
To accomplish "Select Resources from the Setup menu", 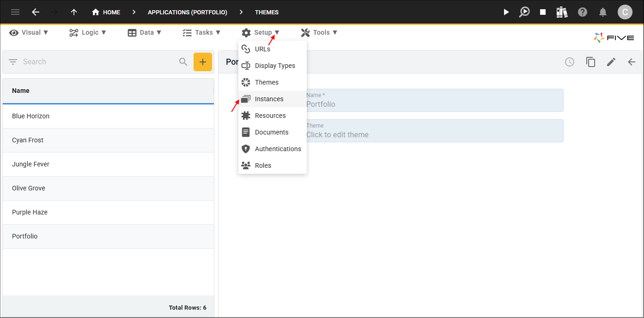I will click(x=273, y=116).
